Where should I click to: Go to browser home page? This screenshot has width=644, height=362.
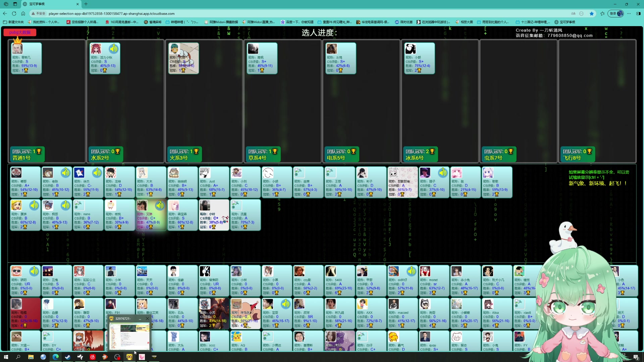click(23, 14)
